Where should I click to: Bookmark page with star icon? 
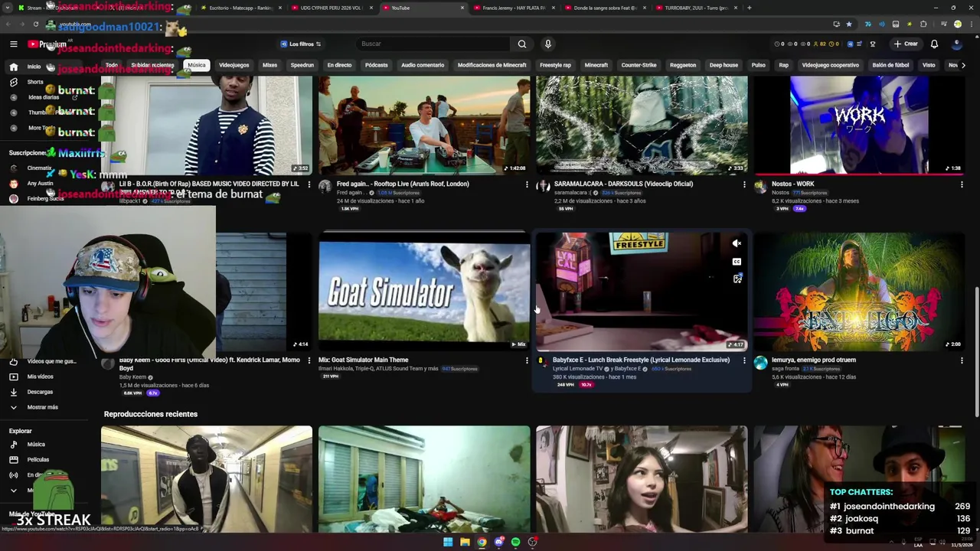tap(848, 24)
